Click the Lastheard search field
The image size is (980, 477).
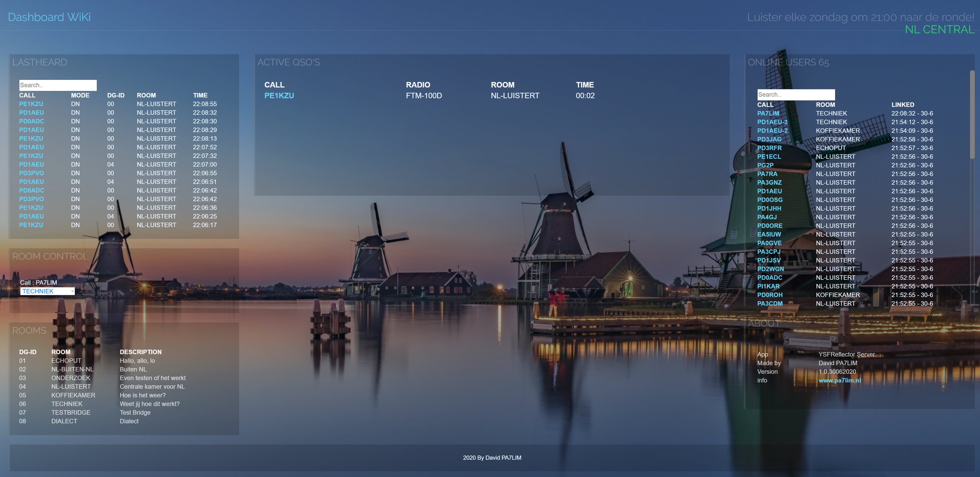pos(58,85)
